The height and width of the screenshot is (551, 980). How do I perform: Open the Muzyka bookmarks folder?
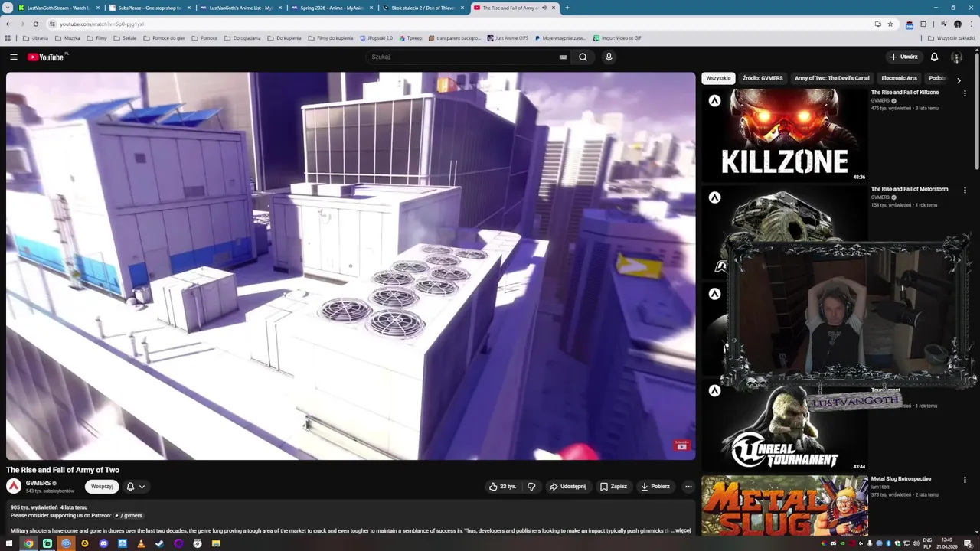point(67,38)
